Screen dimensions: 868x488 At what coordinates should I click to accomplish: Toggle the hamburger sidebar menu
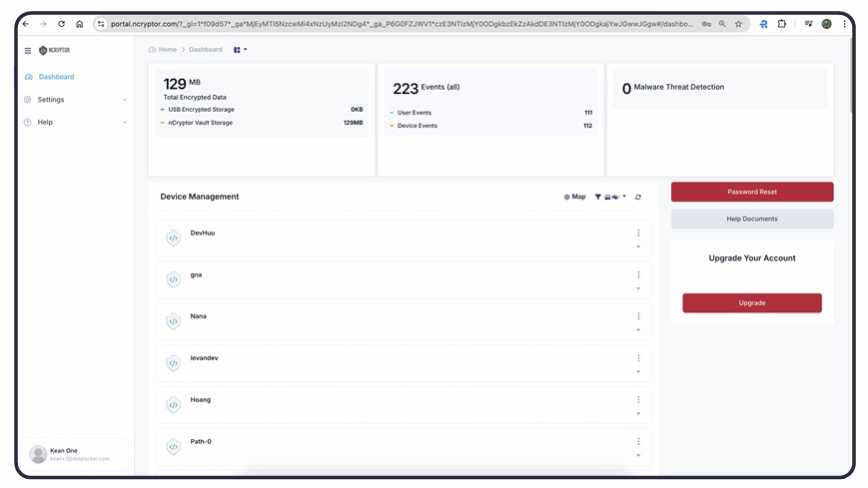point(28,50)
